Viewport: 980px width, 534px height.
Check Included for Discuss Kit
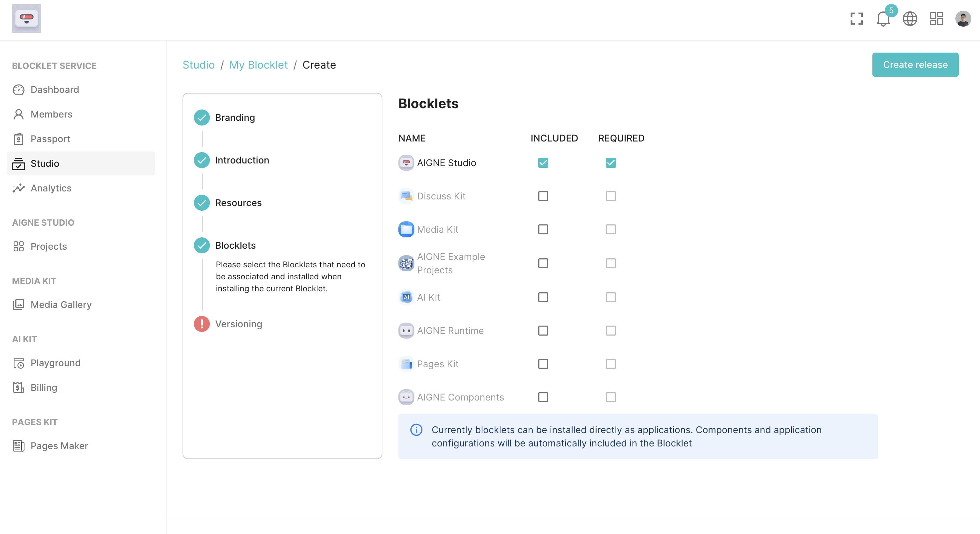543,196
